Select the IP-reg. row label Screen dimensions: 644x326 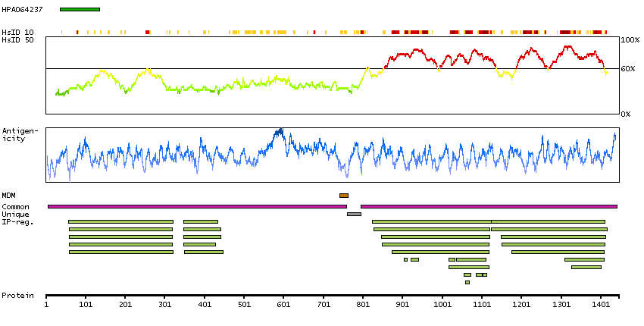coord(17,221)
